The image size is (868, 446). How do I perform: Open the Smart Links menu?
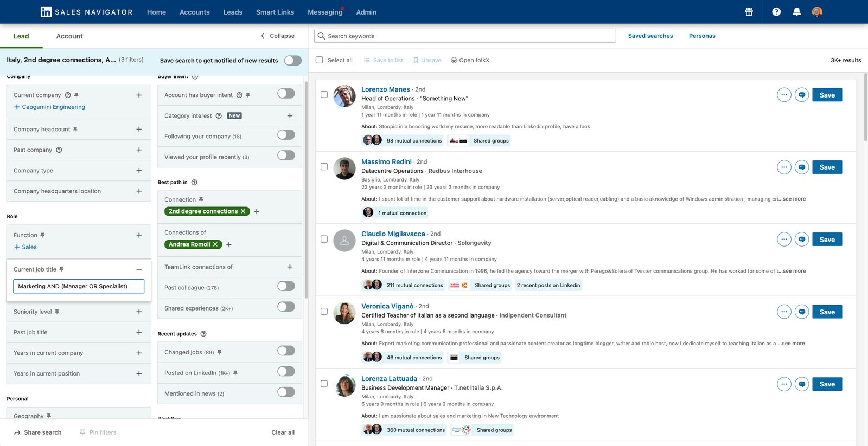[275, 12]
